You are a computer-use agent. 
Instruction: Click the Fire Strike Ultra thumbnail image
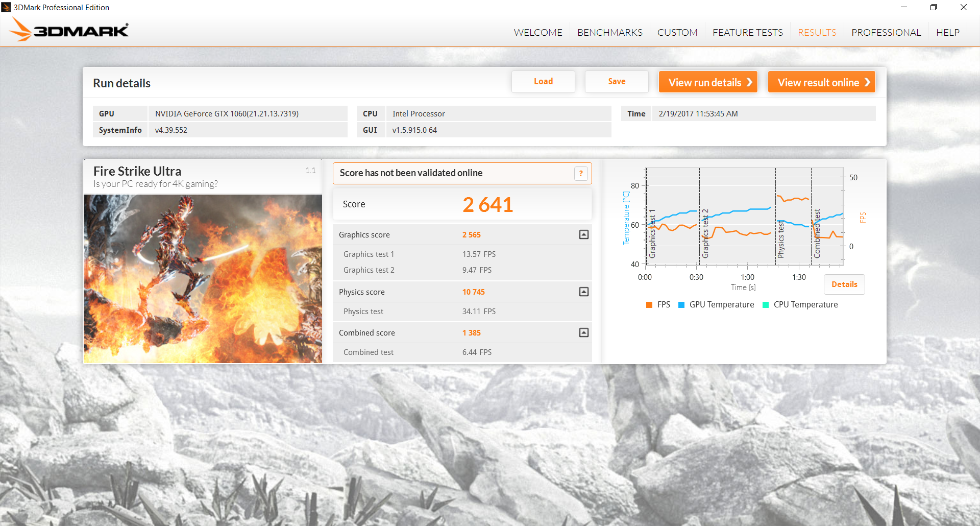[203, 279]
